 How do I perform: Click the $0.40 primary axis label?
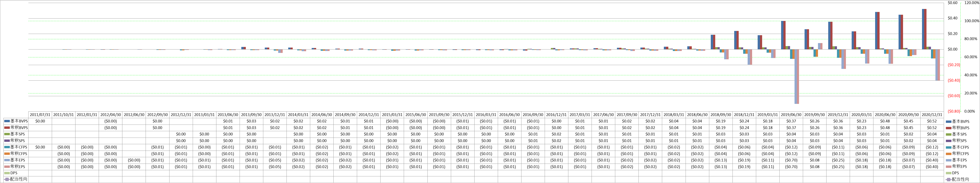(953, 18)
